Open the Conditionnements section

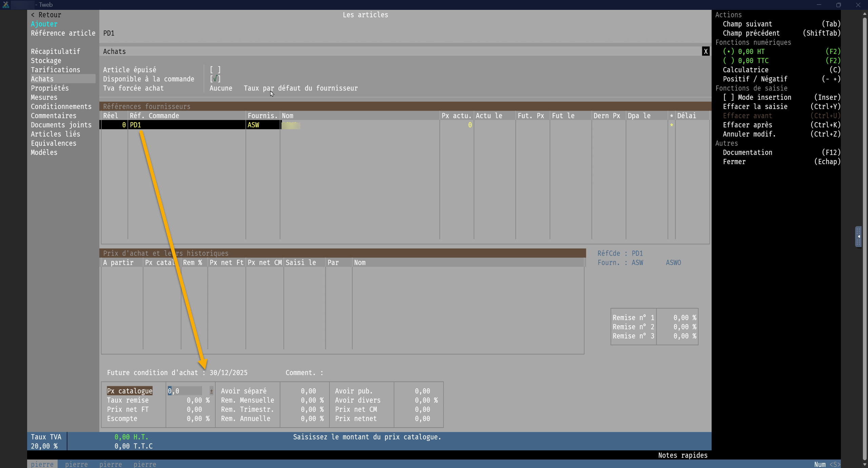click(61, 106)
